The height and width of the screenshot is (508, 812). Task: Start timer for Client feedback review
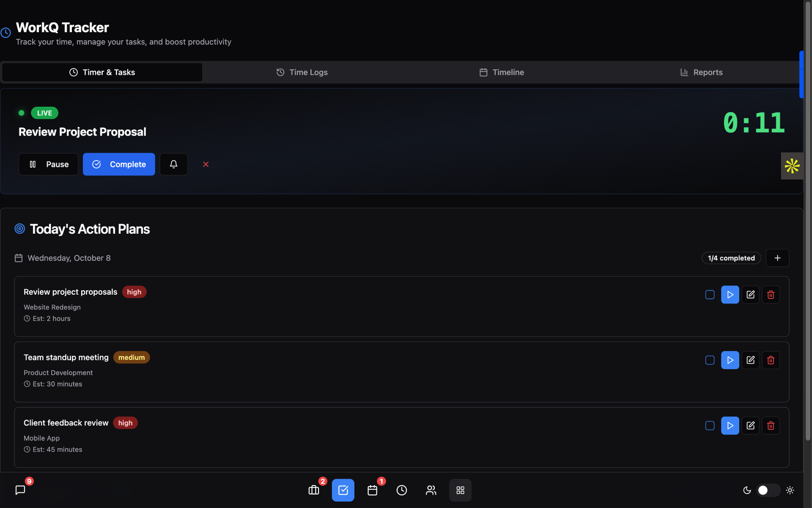(x=730, y=425)
